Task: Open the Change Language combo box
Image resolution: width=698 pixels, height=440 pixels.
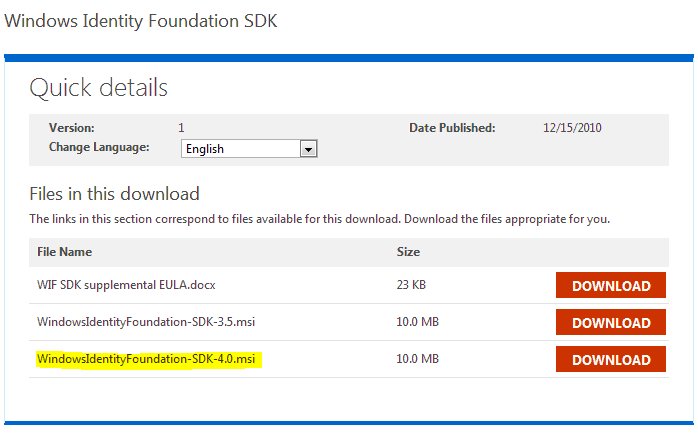Action: coord(240,149)
